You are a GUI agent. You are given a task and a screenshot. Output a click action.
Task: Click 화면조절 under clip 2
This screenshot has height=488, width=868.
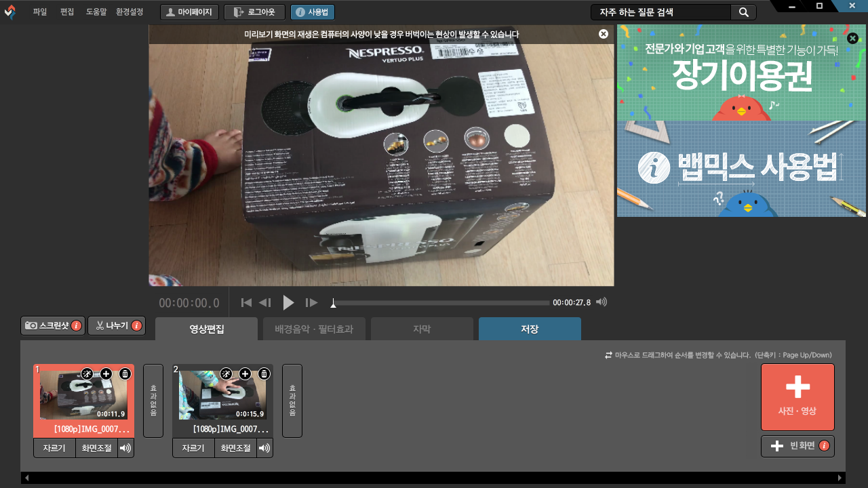click(x=236, y=448)
